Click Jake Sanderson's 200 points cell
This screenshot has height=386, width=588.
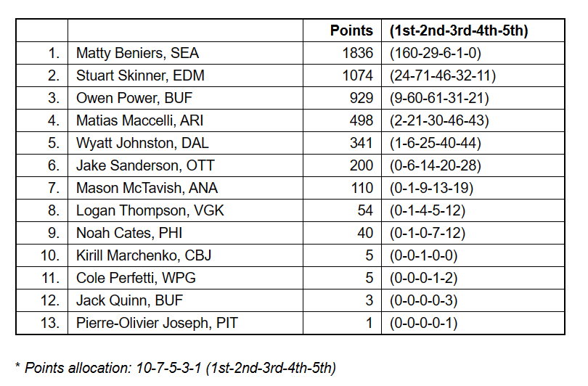pyautogui.click(x=361, y=165)
